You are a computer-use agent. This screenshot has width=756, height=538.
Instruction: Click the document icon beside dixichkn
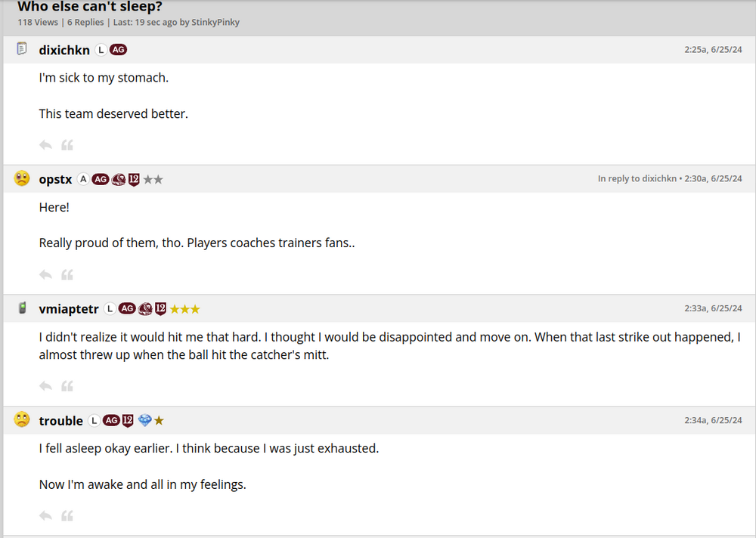click(22, 49)
